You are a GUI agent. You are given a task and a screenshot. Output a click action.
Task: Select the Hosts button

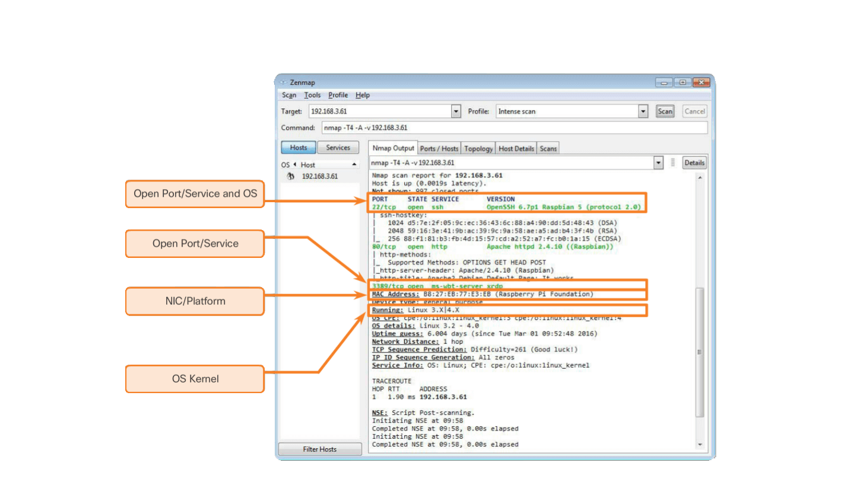299,148
